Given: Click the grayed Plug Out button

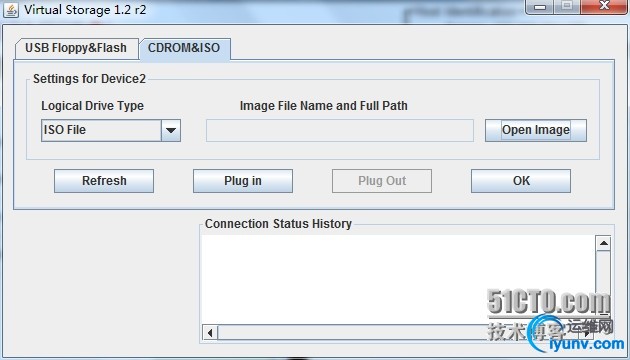Looking at the screenshot, I should 382,181.
